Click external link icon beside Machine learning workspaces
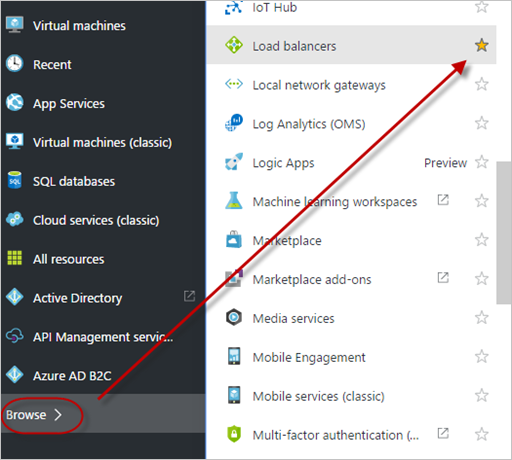 443,200
